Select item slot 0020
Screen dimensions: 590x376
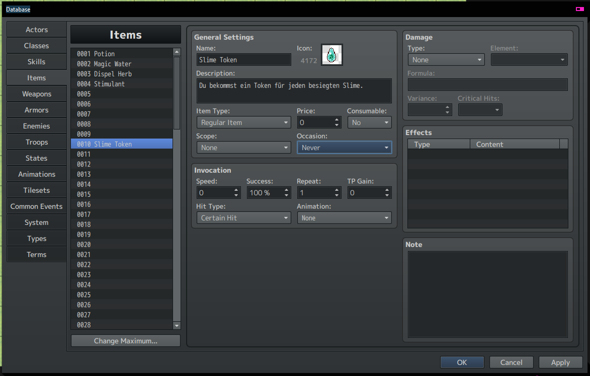coord(122,245)
